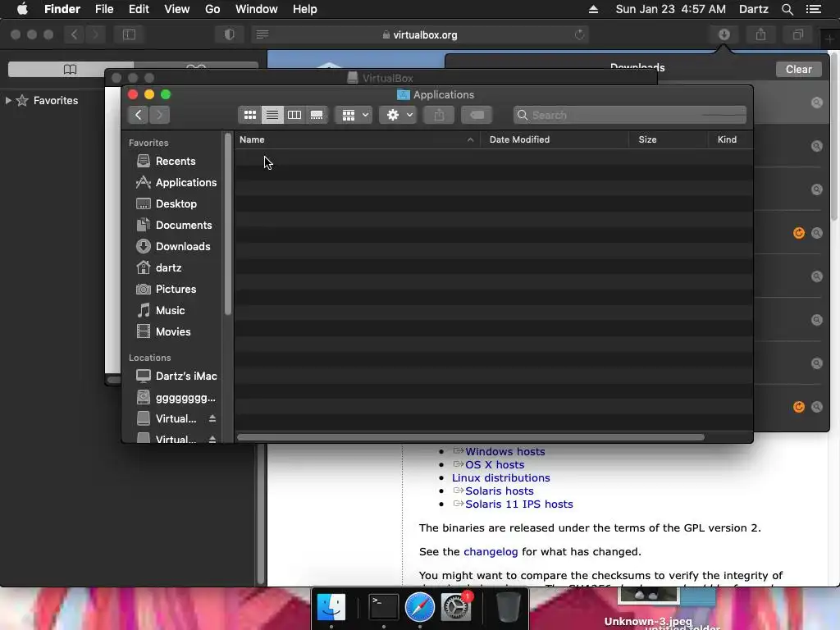Open the Help menu

pos(304,9)
